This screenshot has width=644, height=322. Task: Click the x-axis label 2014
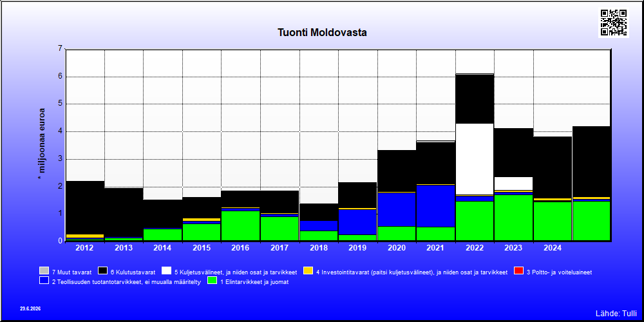pos(163,248)
